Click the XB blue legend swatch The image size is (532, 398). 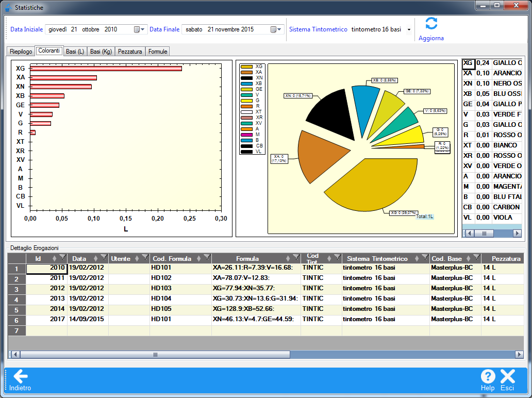(246, 83)
